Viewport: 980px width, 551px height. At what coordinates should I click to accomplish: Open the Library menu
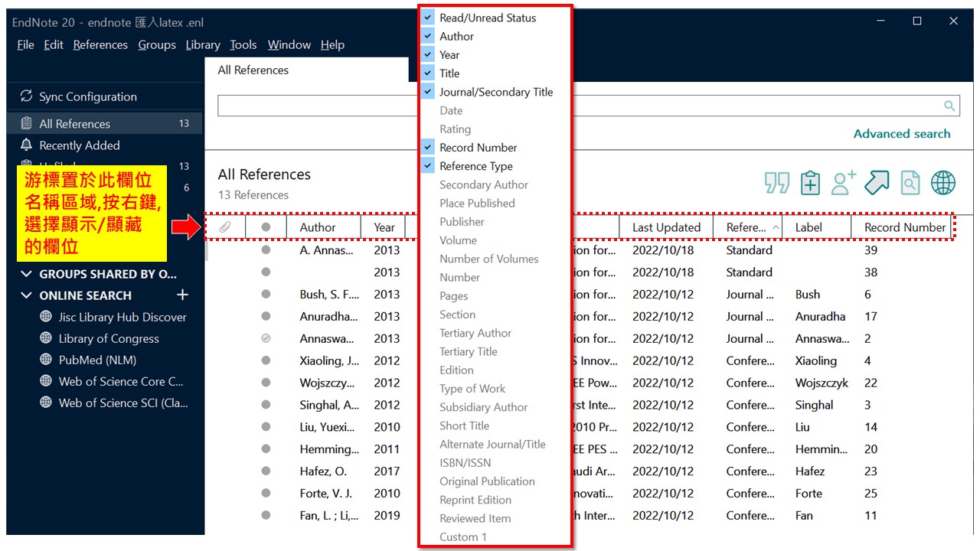pos(203,44)
